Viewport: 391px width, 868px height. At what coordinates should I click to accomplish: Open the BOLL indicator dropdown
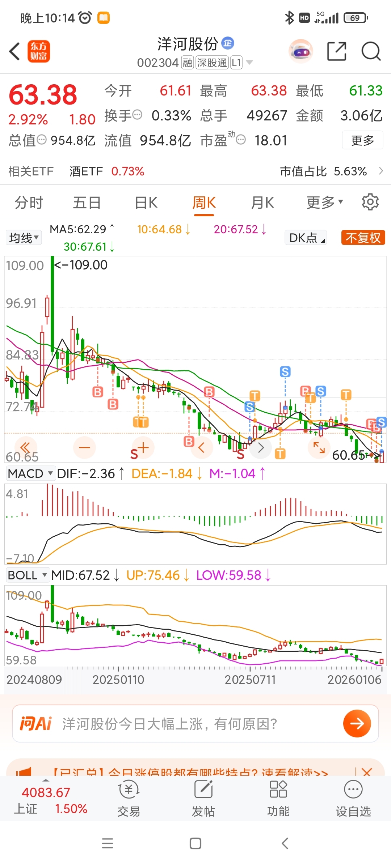click(28, 575)
